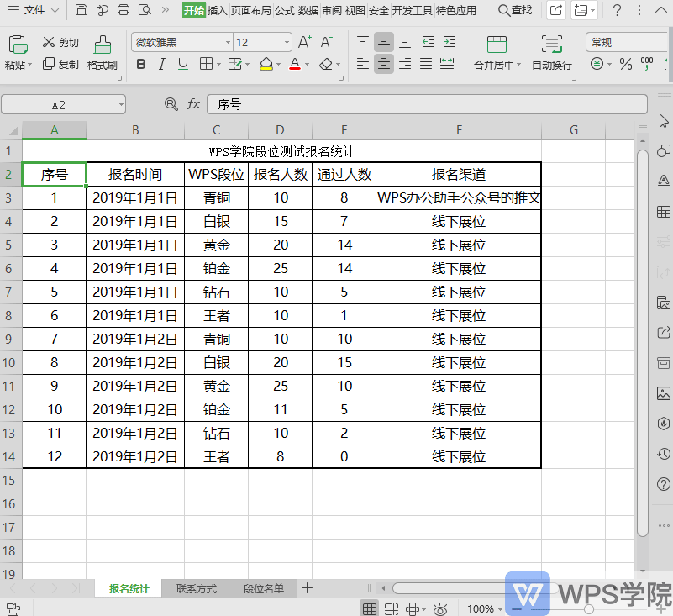Select the Format Painter (格式刷) tool
The image size is (673, 616).
point(103,53)
